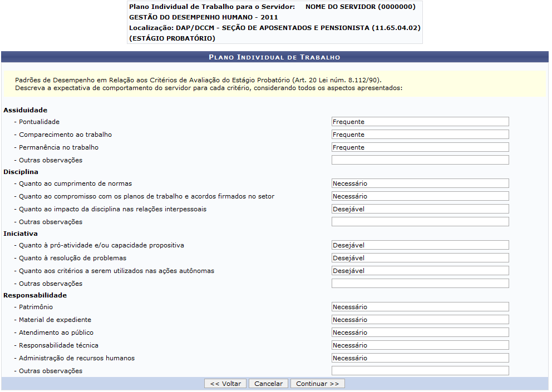Click the '- Responsabilidade técnica' label

pyautogui.click(x=56, y=345)
